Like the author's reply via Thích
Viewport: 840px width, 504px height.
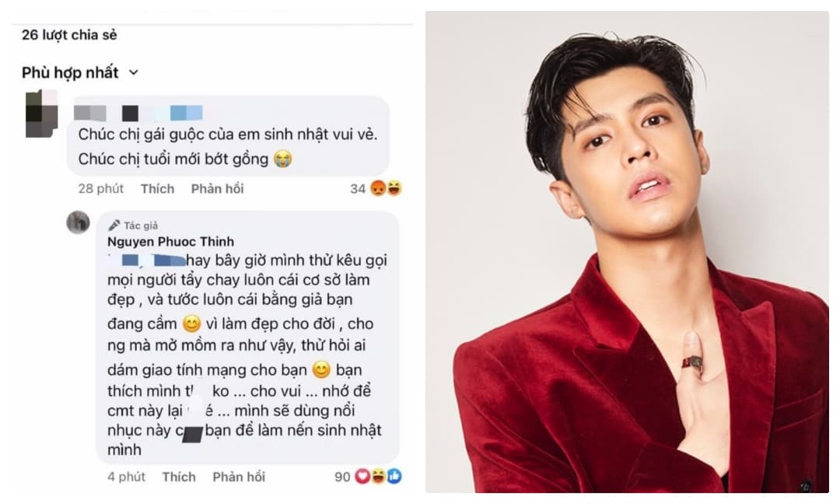coord(179,477)
